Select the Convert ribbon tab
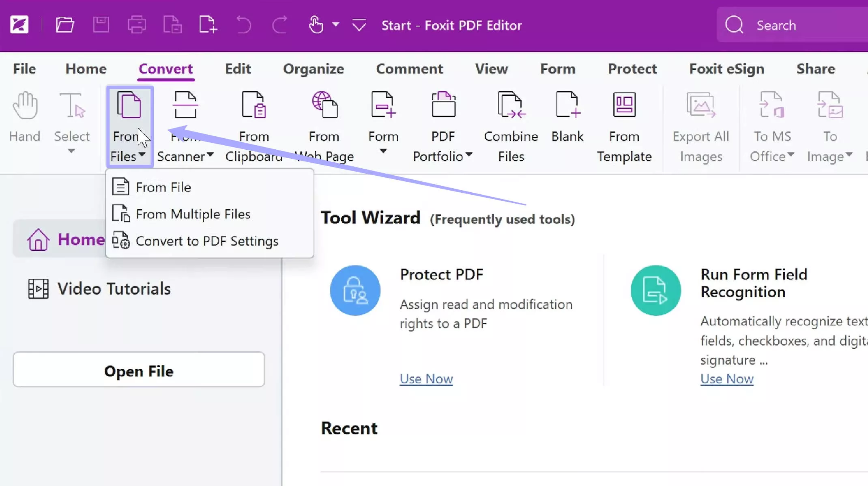The height and width of the screenshot is (486, 868). [x=166, y=69]
